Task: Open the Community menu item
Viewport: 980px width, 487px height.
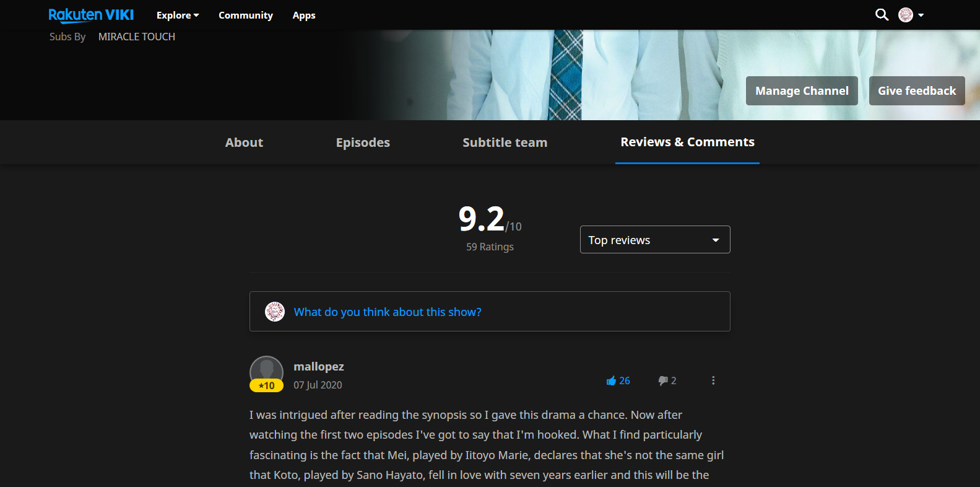Action: (245, 15)
